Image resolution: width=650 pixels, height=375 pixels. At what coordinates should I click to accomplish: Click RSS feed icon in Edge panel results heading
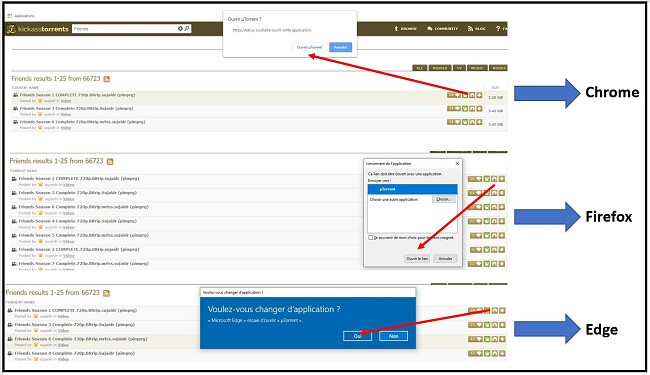[x=107, y=293]
